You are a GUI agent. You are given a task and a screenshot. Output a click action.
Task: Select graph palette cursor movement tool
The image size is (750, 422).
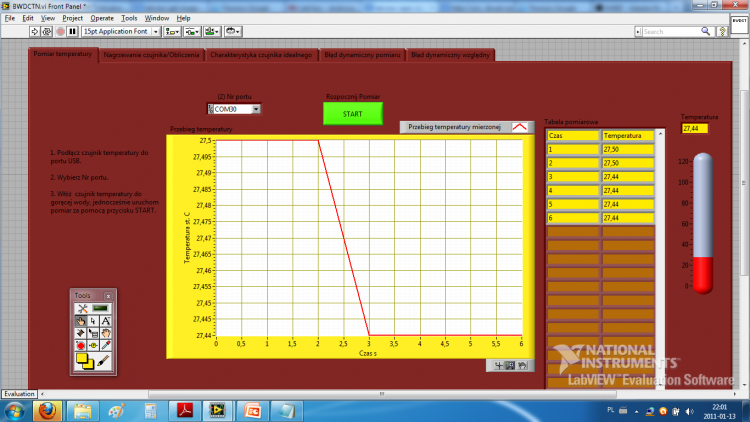point(498,366)
